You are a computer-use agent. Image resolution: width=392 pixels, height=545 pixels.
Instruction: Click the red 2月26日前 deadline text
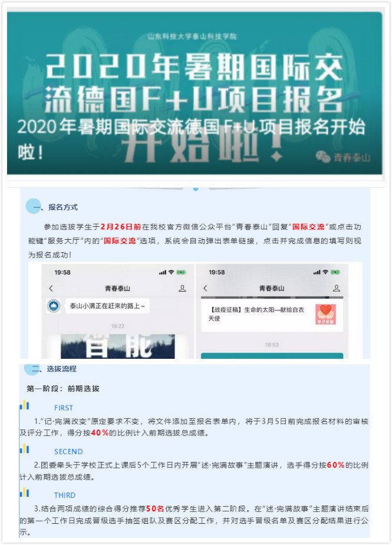pos(121,227)
